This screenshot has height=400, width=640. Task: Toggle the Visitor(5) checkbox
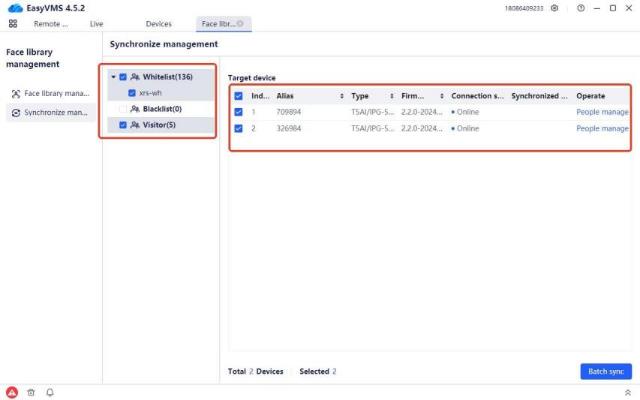[123, 125]
